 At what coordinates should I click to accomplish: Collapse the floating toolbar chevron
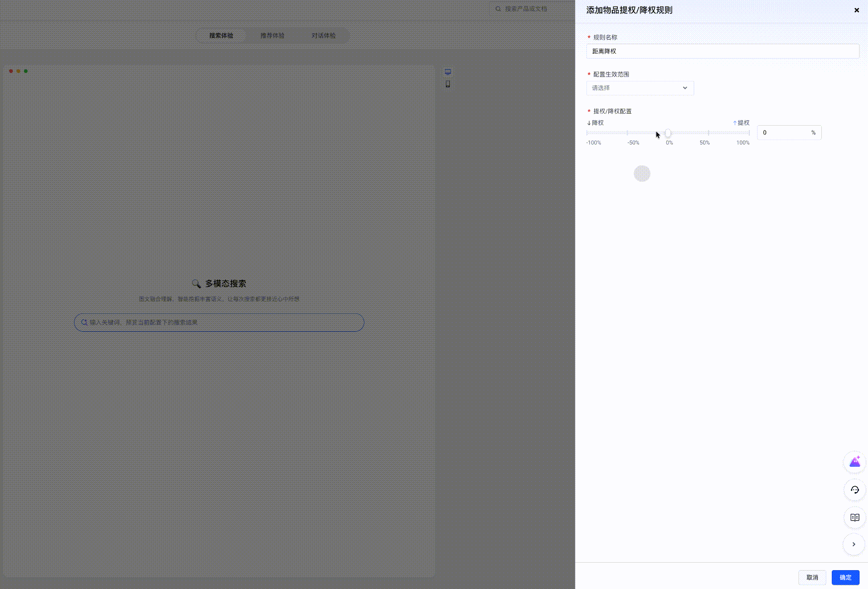click(854, 544)
